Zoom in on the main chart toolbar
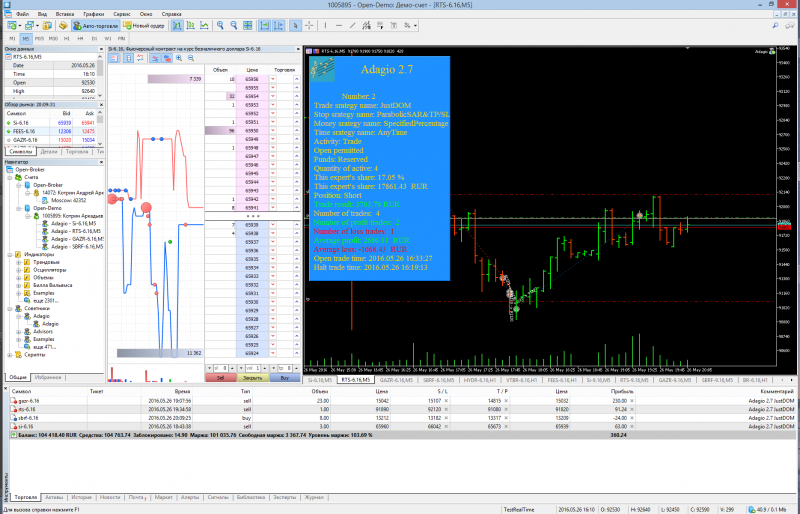 pos(220,26)
